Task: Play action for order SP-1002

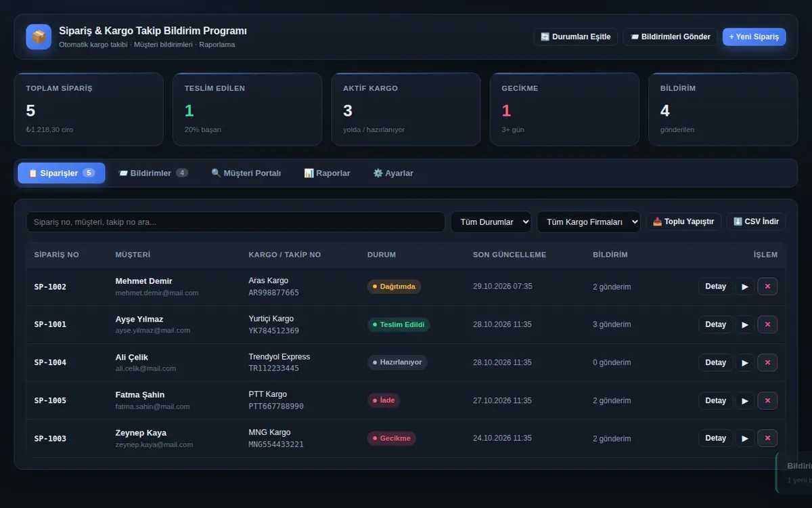Action: click(745, 287)
